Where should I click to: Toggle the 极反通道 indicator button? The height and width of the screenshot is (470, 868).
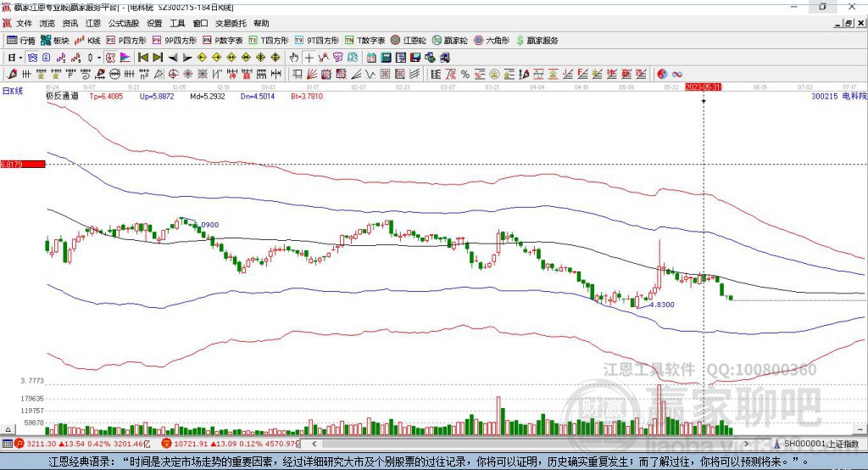111,58
